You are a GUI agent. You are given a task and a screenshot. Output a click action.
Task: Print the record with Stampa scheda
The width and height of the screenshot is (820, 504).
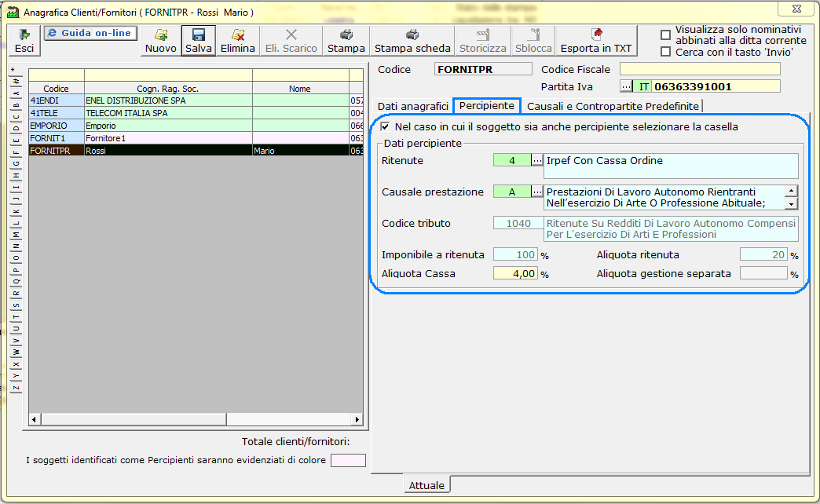click(x=412, y=40)
